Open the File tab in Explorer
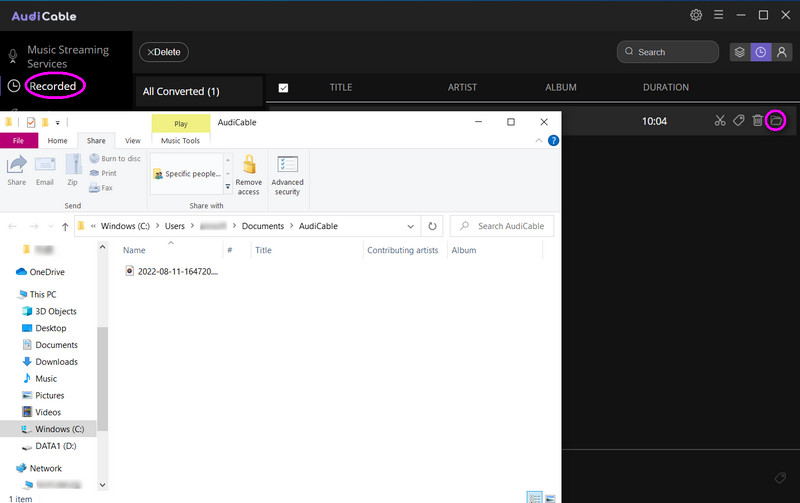Screen dimensions: 800x503 pos(19,141)
